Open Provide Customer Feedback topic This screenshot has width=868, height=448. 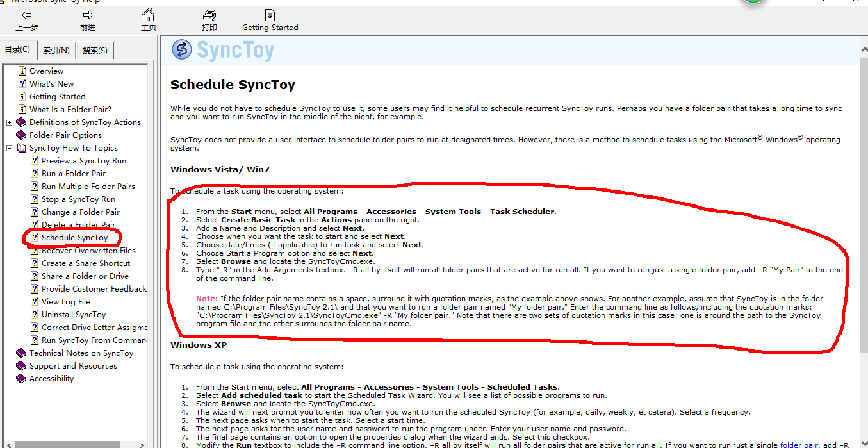click(x=94, y=289)
